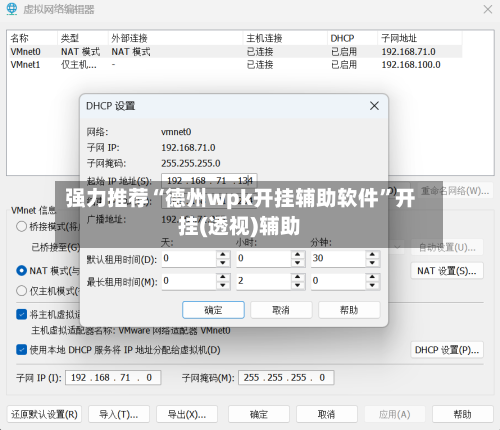Increase 默认租用时间 minutes value
This screenshot has height=430, width=500.
[372, 255]
